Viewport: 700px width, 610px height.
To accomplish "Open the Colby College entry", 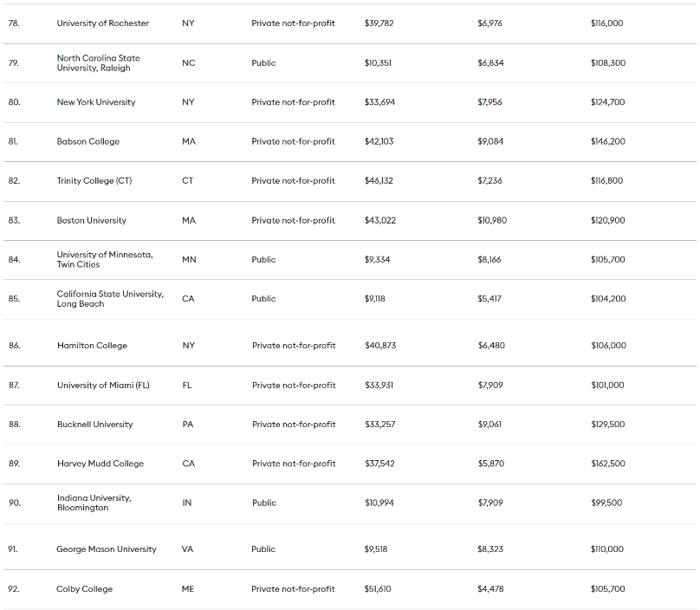I will (85, 589).
